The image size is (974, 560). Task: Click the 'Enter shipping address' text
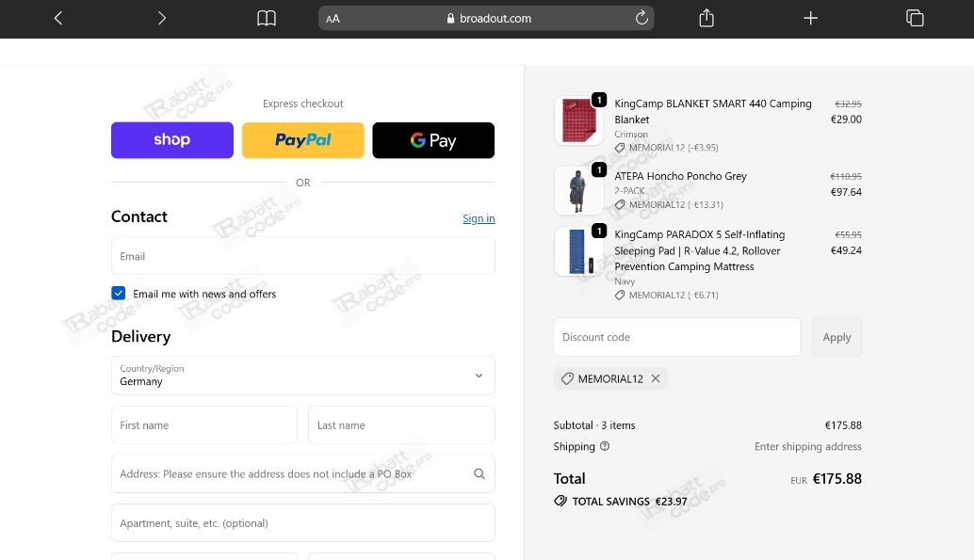coord(807,446)
